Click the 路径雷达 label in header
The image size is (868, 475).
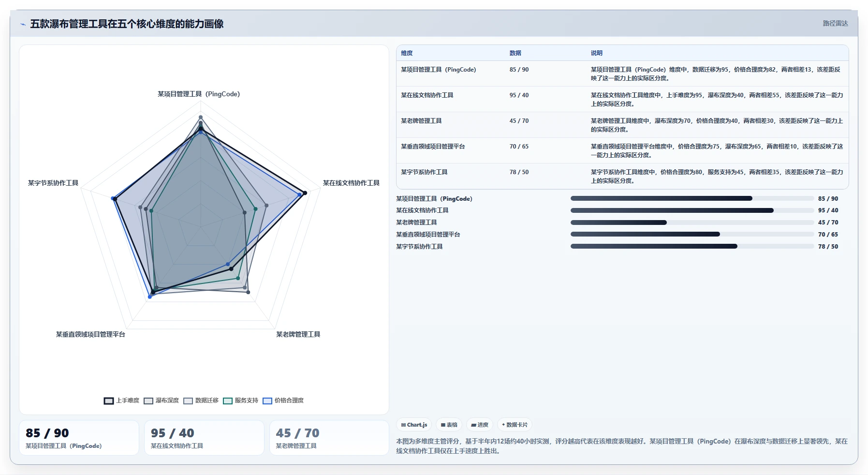tap(835, 23)
